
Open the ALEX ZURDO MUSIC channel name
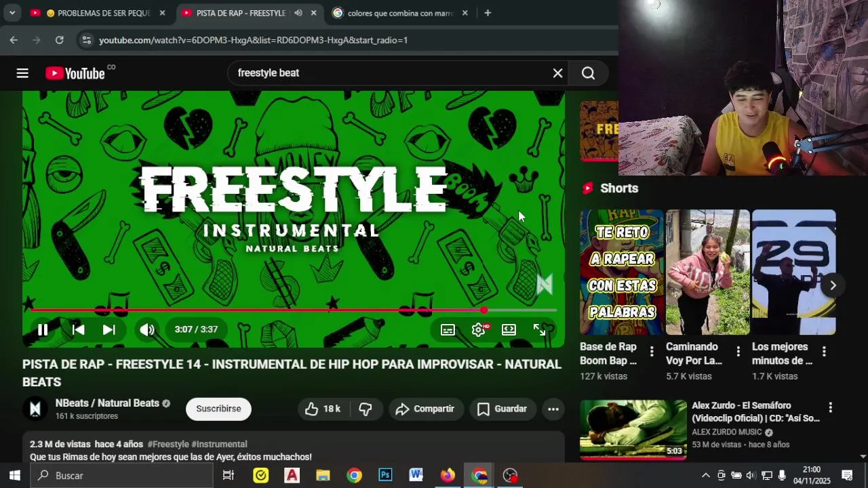pos(727,432)
